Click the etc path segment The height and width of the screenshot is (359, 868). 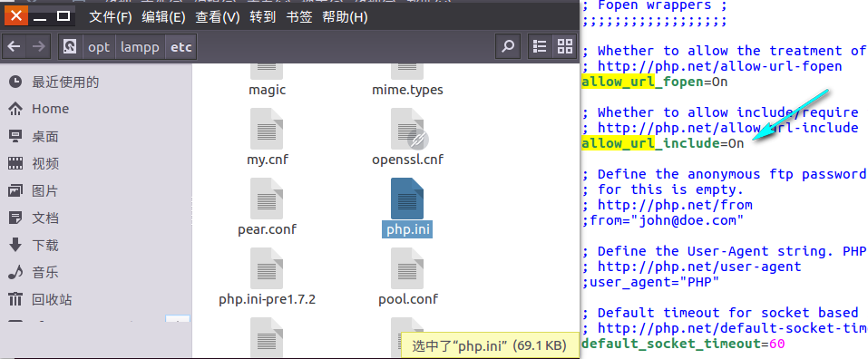pos(181,47)
